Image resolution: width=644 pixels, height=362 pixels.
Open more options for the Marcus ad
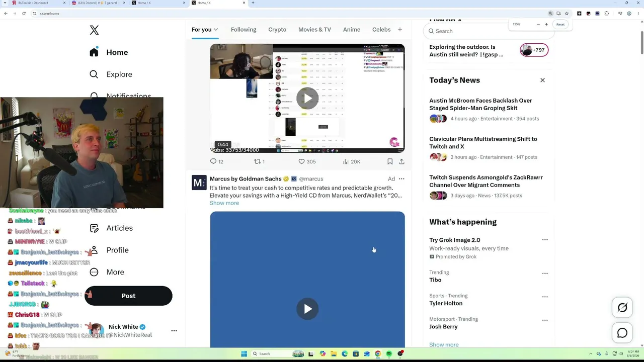point(401,179)
